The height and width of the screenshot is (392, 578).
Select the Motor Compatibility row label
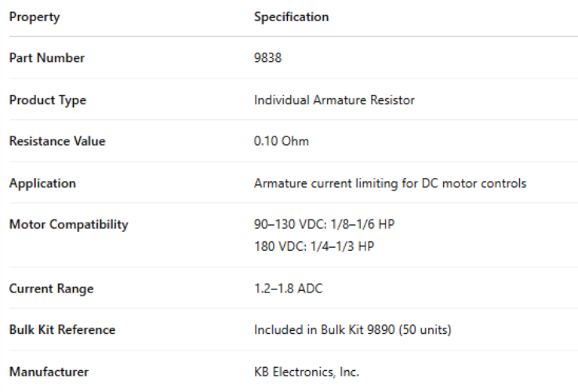tap(68, 225)
